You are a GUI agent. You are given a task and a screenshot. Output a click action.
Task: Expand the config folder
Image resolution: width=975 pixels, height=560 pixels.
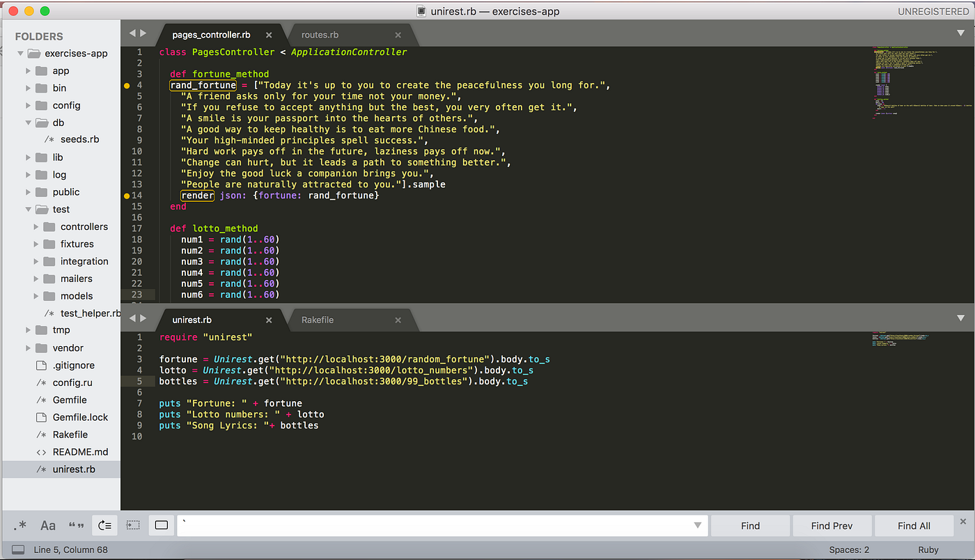tap(29, 106)
